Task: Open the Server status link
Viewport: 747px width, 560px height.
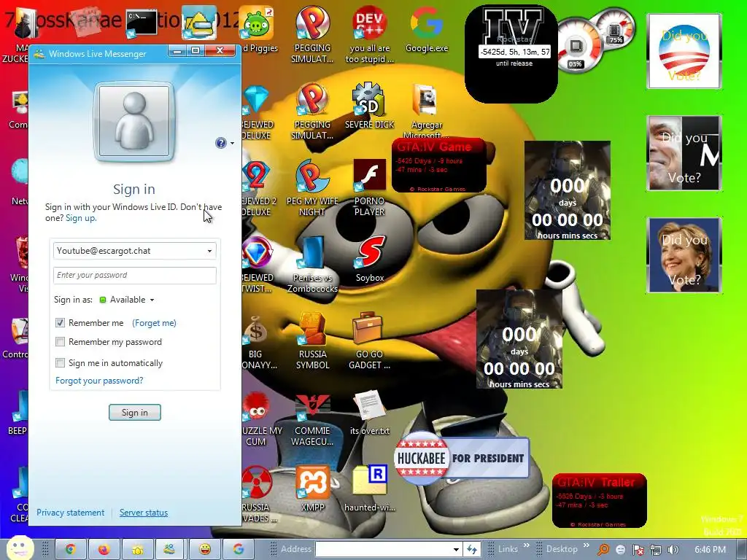Action: (144, 513)
